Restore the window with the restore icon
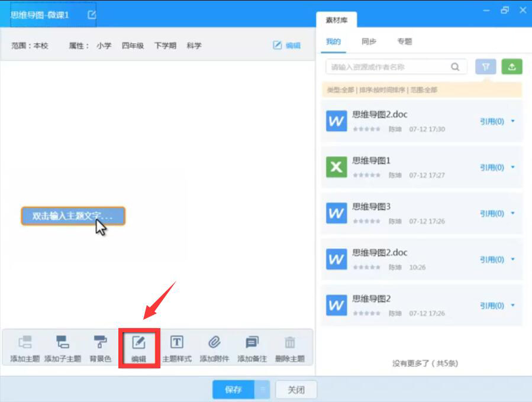Viewport: 532px width, 402px height. coord(505,10)
